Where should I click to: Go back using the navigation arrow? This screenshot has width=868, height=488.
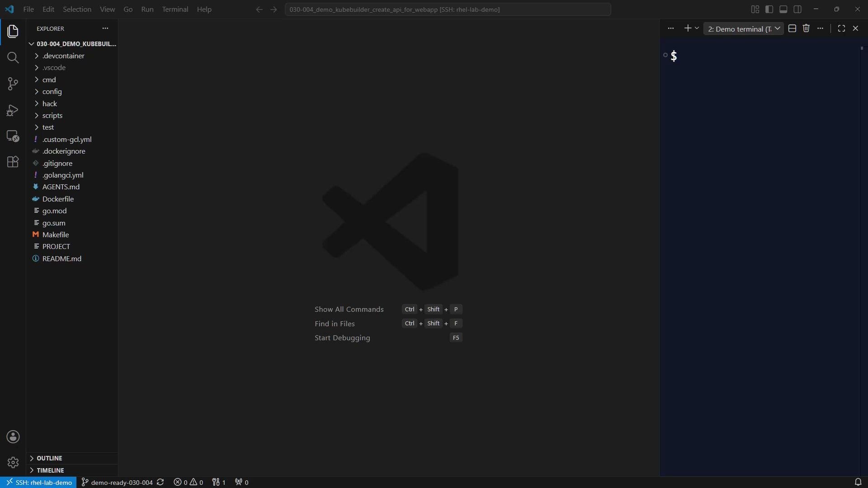[x=259, y=9]
